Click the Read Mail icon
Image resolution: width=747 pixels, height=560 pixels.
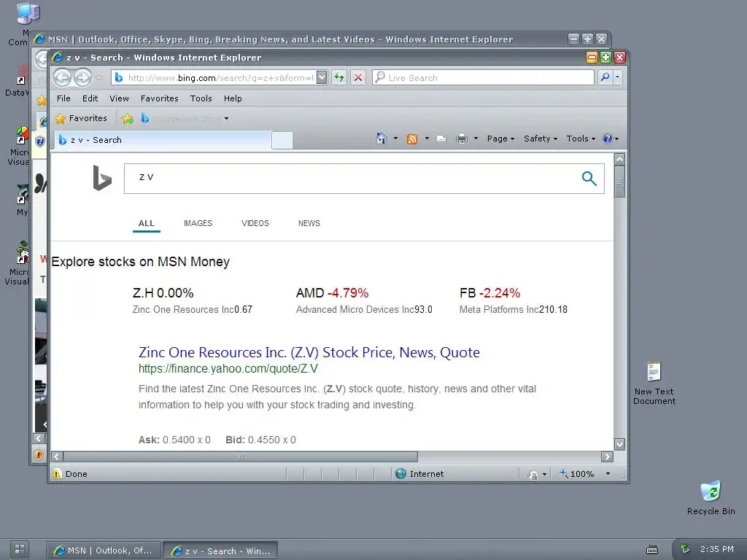pos(441,139)
